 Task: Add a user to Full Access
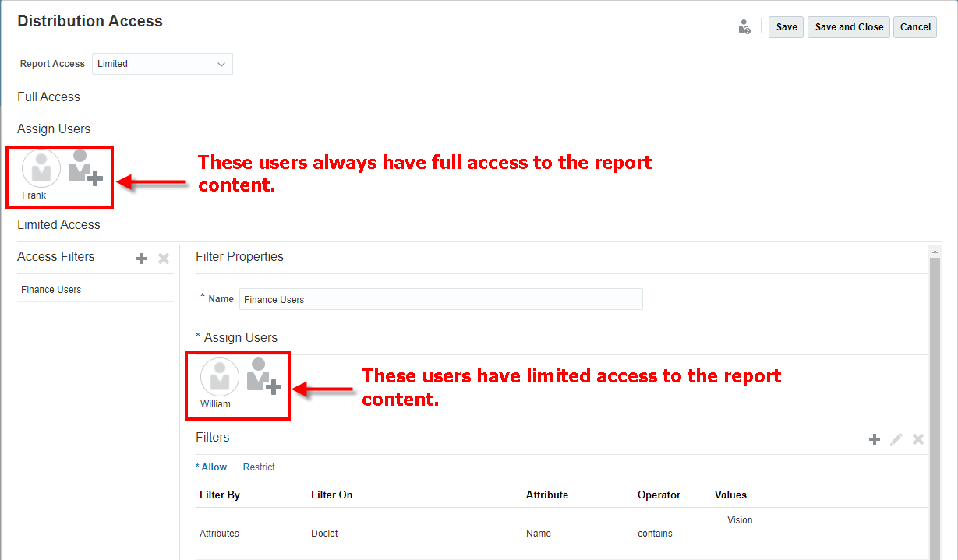(x=85, y=168)
